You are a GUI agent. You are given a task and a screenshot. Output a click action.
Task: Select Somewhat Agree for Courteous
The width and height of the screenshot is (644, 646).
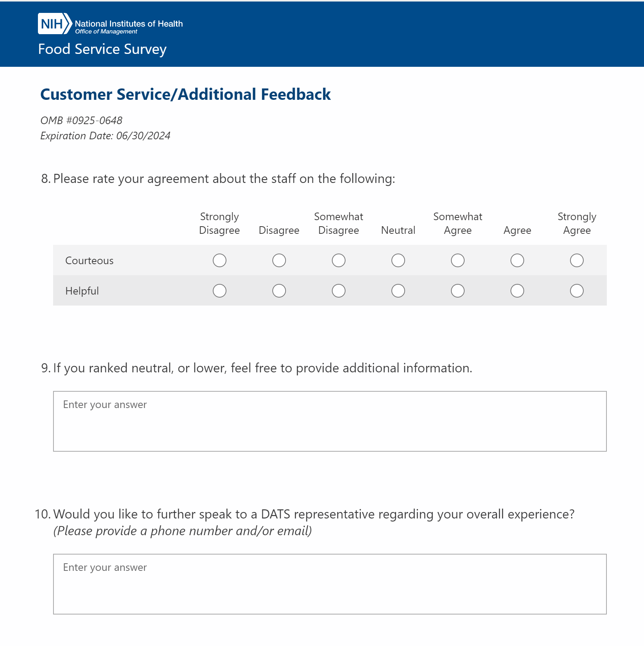tap(458, 260)
